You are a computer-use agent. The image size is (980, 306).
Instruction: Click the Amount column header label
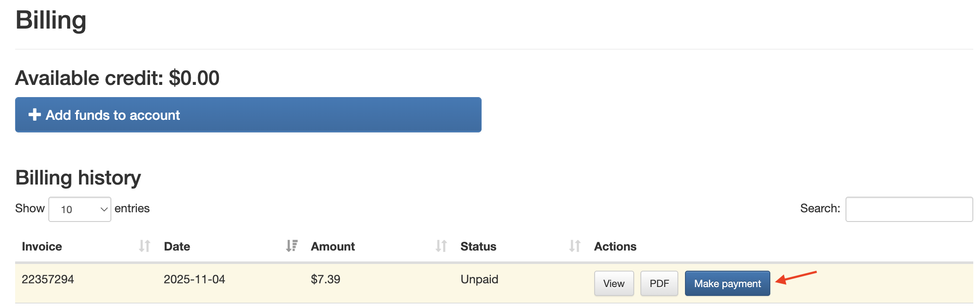(x=333, y=247)
